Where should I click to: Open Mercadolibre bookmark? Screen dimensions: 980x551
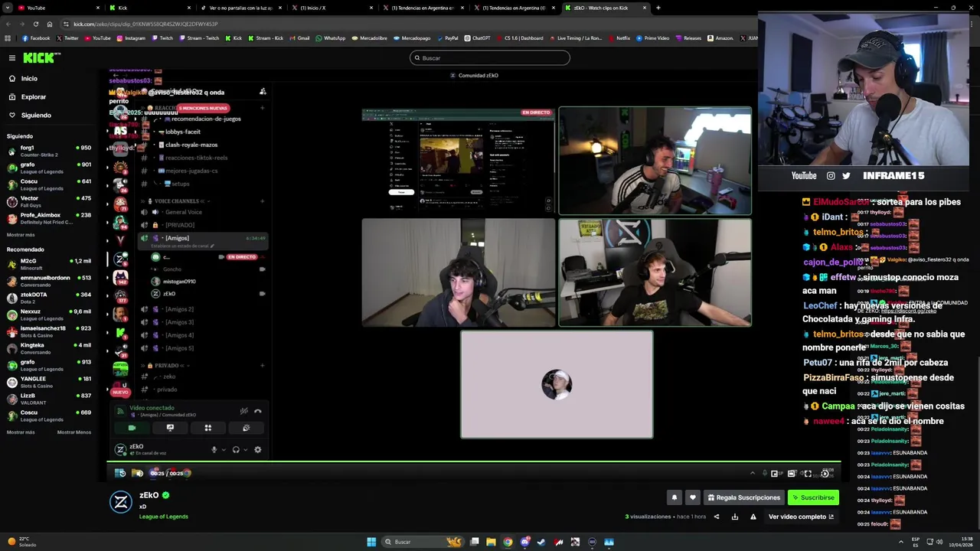tap(370, 38)
